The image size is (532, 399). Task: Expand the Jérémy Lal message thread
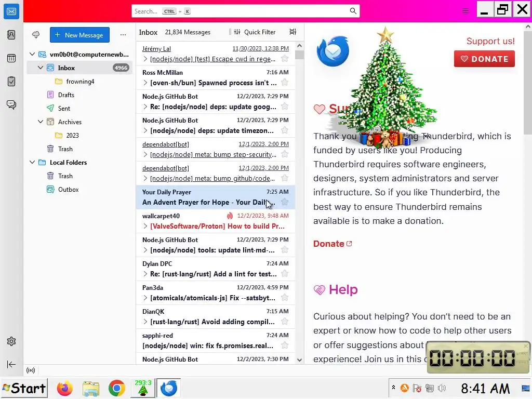coord(145,59)
